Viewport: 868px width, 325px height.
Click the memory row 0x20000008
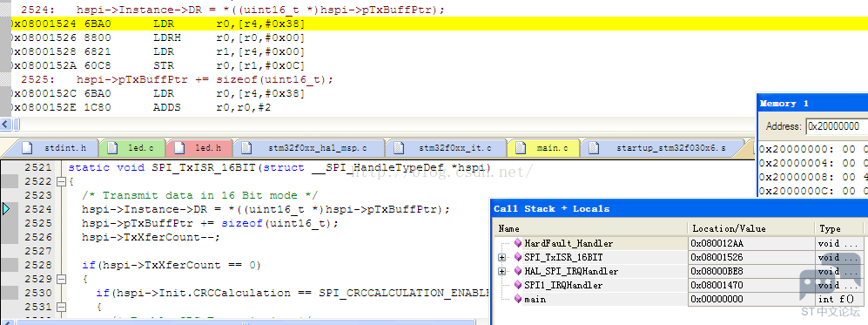813,177
